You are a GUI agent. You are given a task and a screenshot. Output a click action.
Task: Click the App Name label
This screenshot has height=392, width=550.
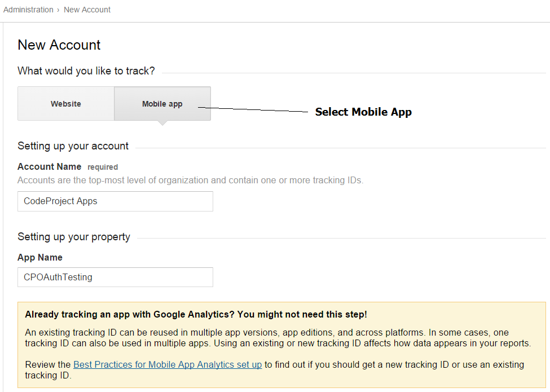(40, 257)
